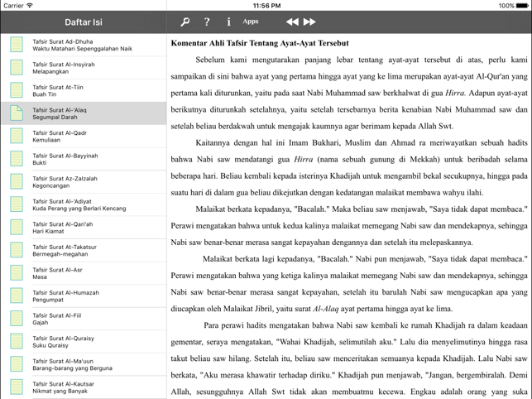Click the Al-'Alaq document icon
Screen dimensions: 532x399
17,113
